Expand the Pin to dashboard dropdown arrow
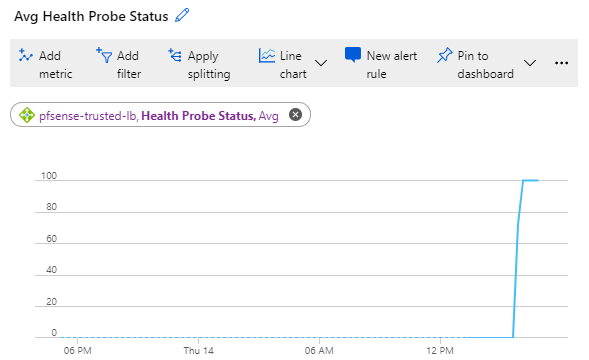 (x=530, y=63)
